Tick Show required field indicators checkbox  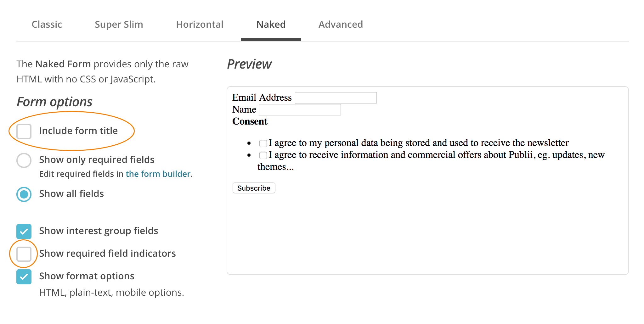pyautogui.click(x=24, y=254)
